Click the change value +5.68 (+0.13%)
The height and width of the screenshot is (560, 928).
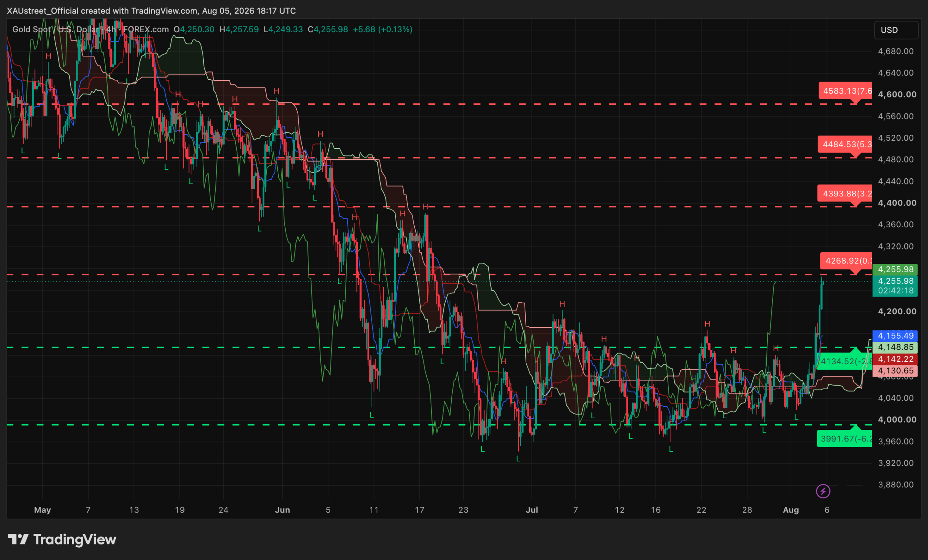[x=382, y=29]
